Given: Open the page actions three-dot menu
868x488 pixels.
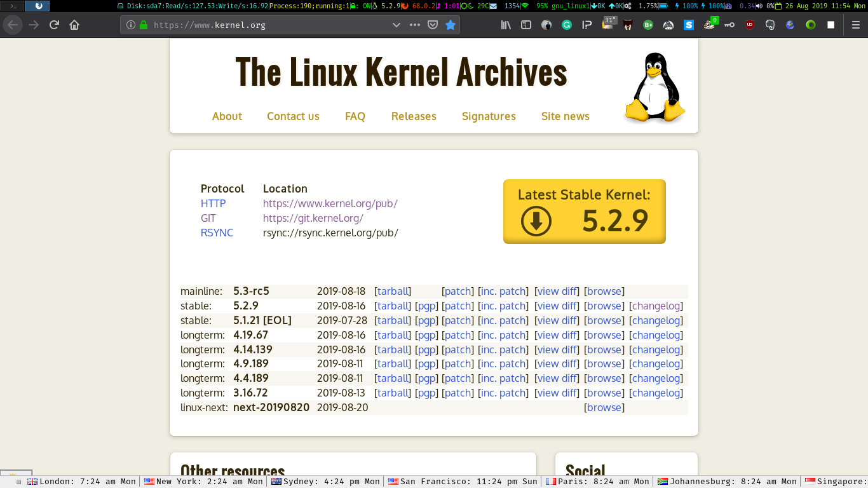Looking at the screenshot, I should pyautogui.click(x=414, y=25).
